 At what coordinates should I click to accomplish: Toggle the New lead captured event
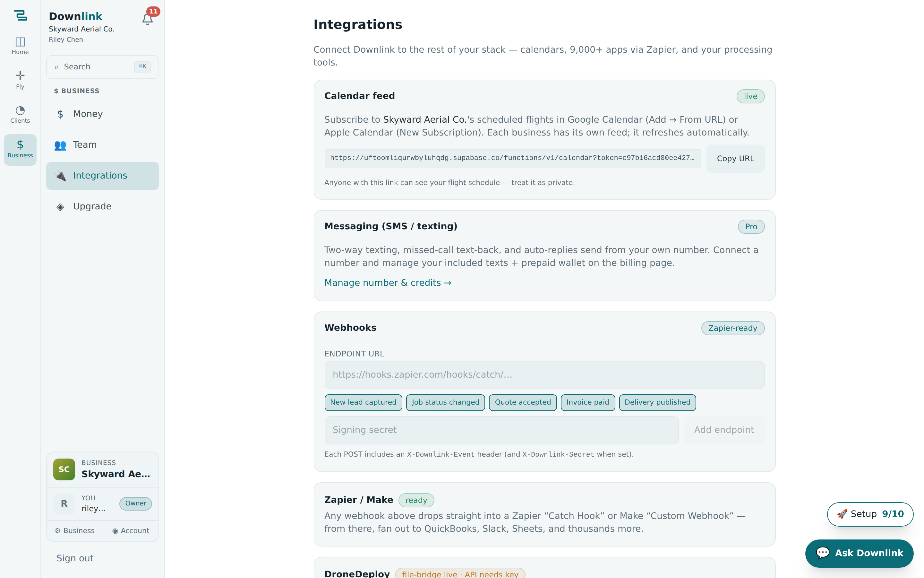point(363,402)
